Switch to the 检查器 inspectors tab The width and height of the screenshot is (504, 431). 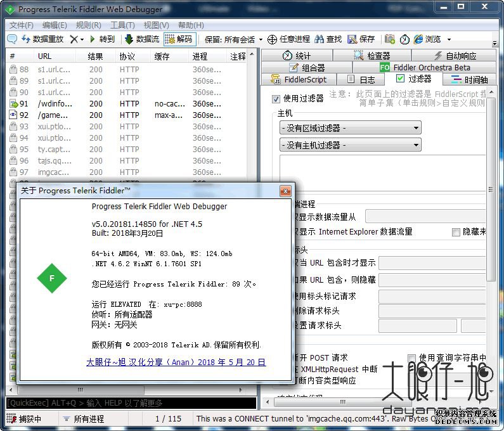click(x=372, y=56)
